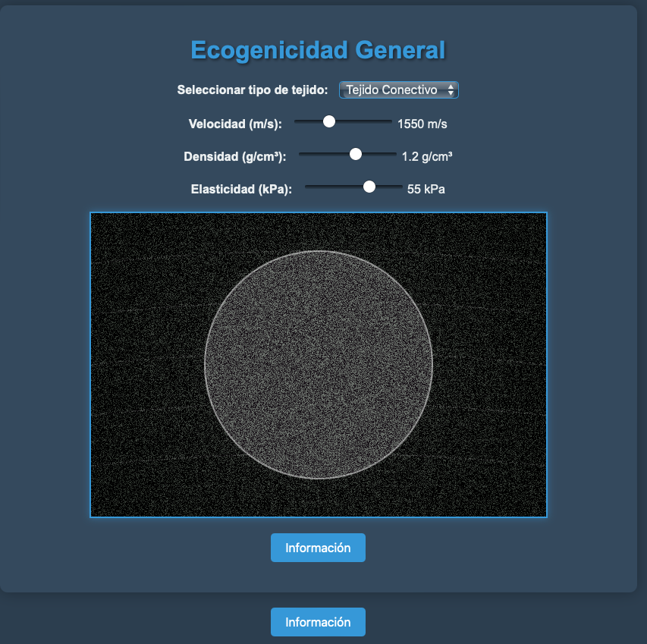The height and width of the screenshot is (644, 647).
Task: Select the Ecogenicidad General heading
Action: (x=318, y=50)
